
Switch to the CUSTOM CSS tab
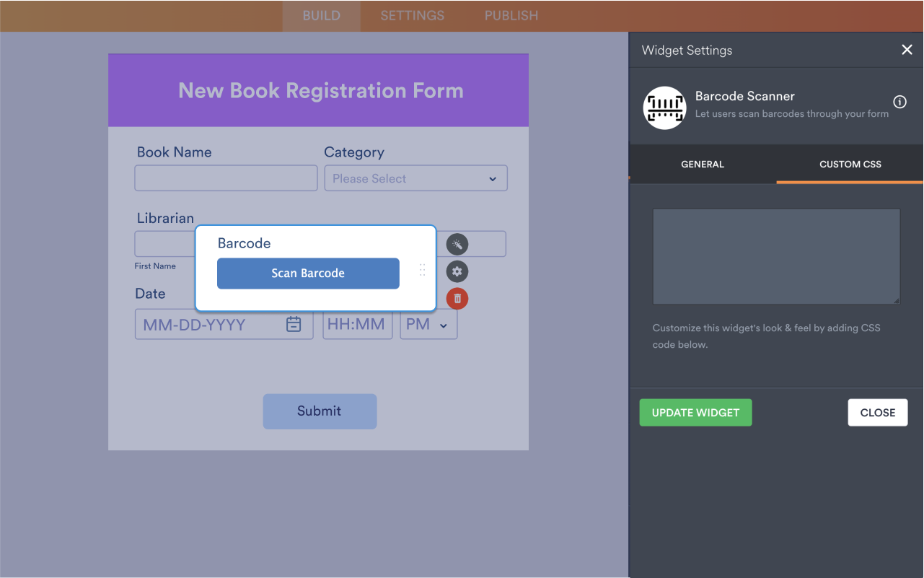tap(850, 164)
